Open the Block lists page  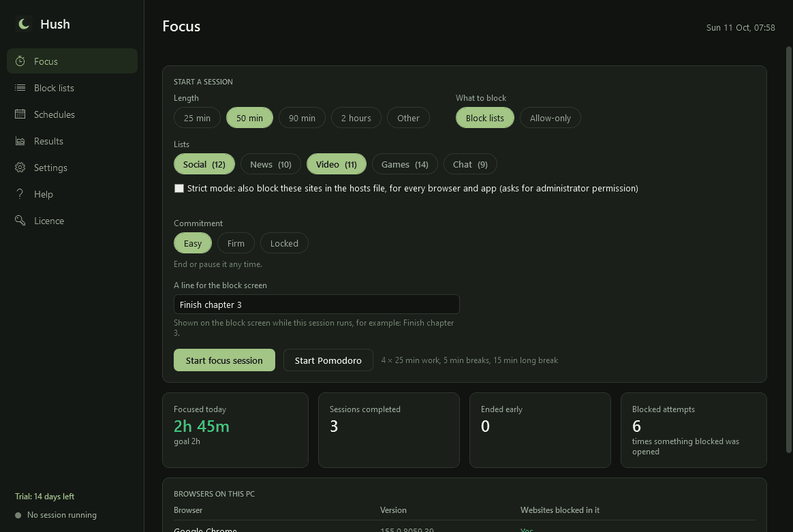click(x=72, y=88)
